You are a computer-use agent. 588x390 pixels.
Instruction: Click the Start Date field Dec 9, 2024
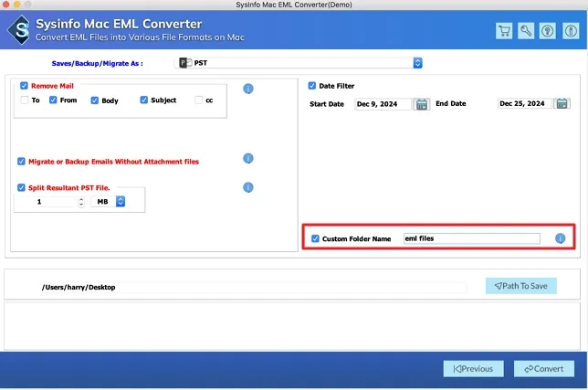(383, 104)
